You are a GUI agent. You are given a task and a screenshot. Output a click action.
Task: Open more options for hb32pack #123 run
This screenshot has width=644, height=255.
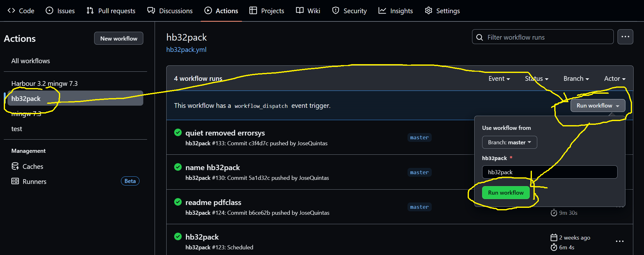pos(619,241)
